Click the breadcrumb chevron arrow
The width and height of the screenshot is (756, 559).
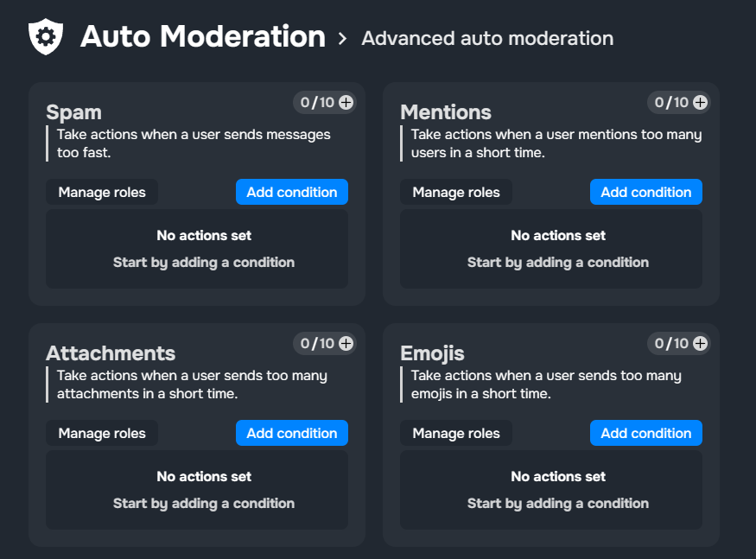pos(343,39)
